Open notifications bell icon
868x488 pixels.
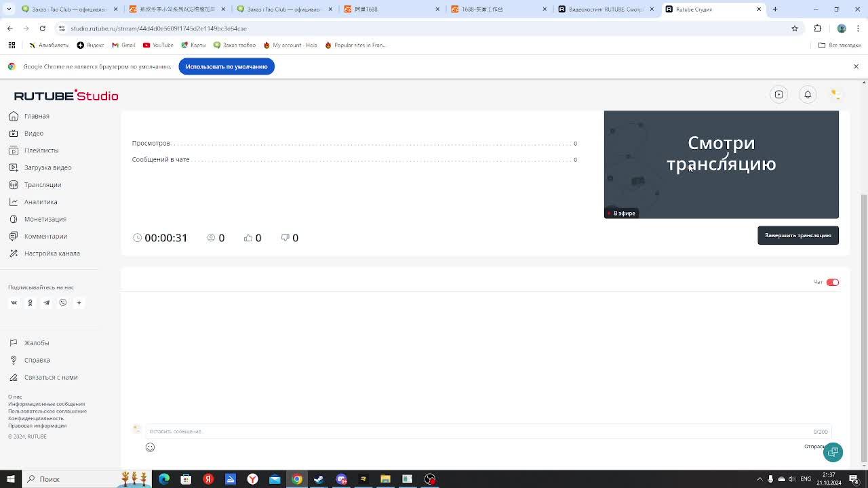point(808,95)
